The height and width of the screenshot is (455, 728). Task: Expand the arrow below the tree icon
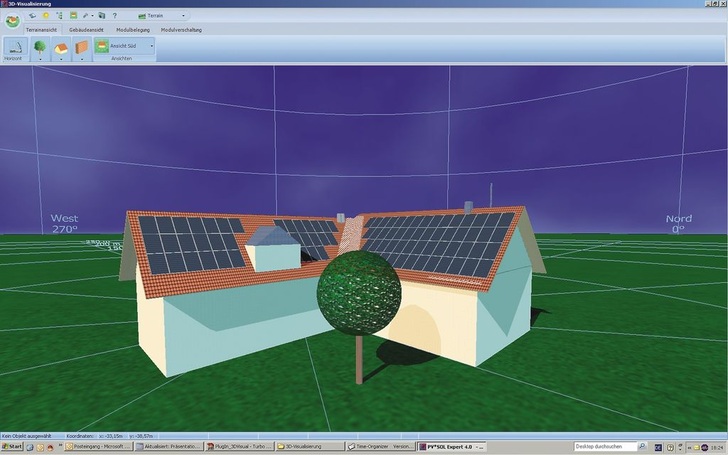click(40, 59)
